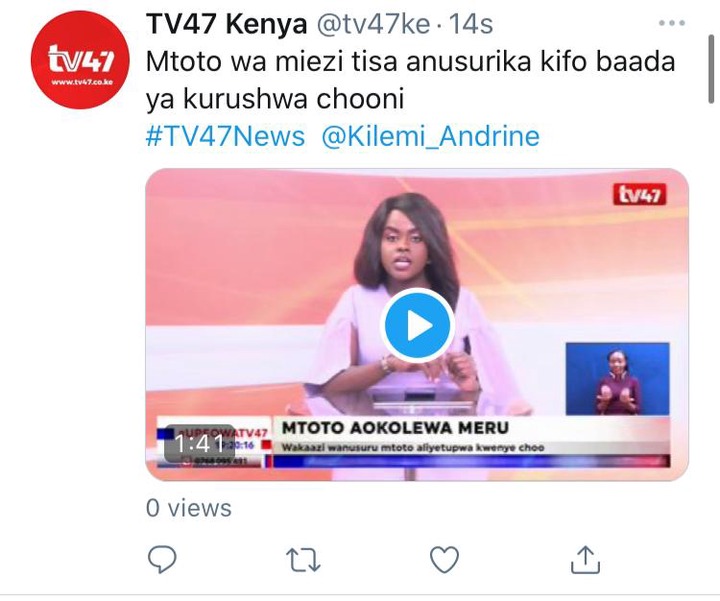This screenshot has width=720, height=601.
Task: Click the scrollbar thumb on right edge
Action: 711,69
